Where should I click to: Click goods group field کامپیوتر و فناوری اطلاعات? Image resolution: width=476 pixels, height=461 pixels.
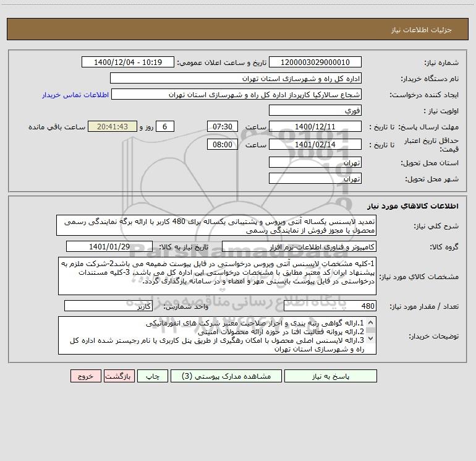pyautogui.click(x=299, y=247)
